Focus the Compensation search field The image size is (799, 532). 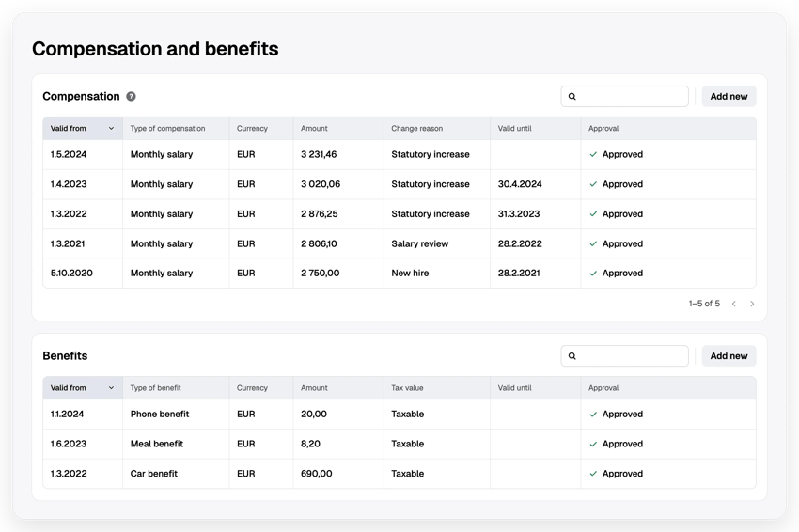click(x=625, y=96)
